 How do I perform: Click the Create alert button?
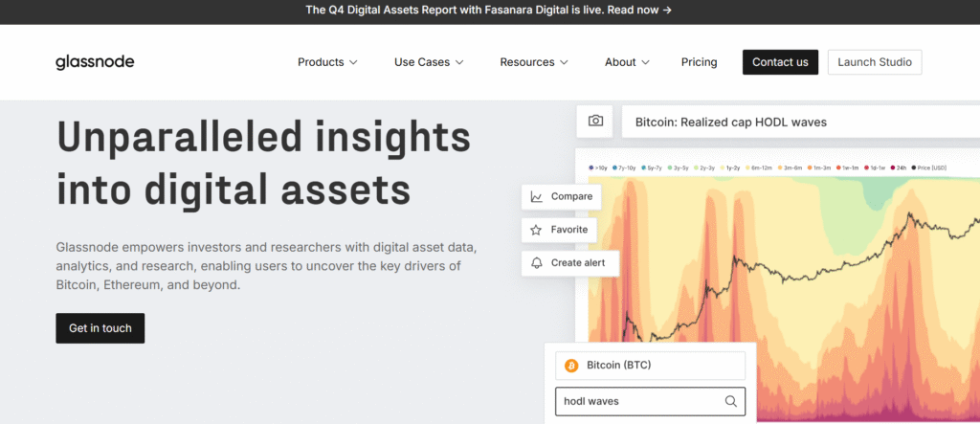570,262
